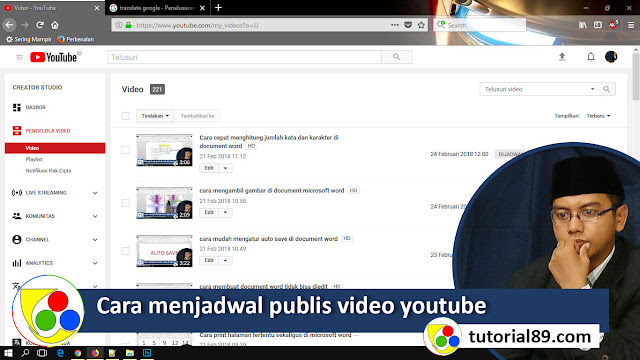Screen dimensions: 640x360
Task: Open the Photoshop taskbar icon
Action: (x=147, y=353)
